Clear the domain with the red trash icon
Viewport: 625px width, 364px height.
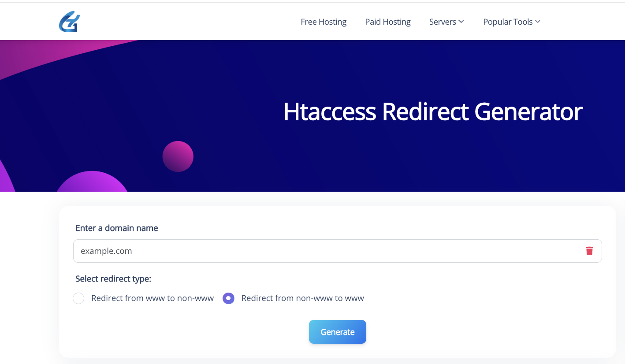(x=589, y=251)
